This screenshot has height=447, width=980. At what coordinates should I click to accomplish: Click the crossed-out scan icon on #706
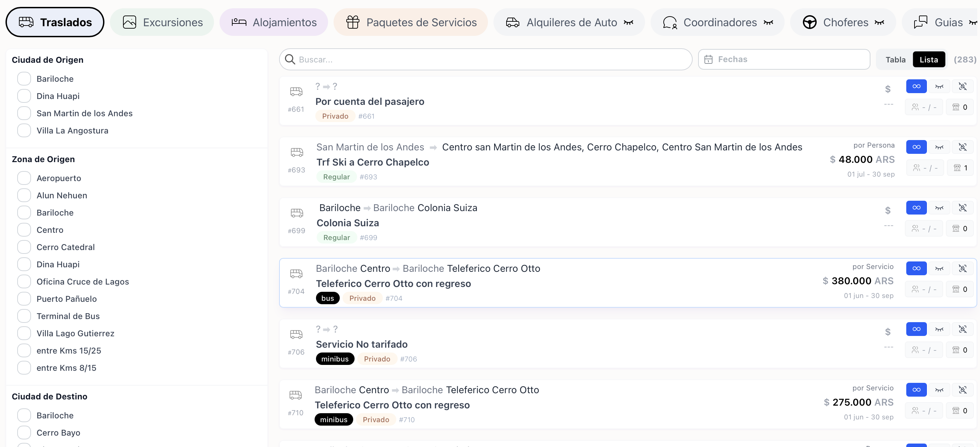point(962,329)
